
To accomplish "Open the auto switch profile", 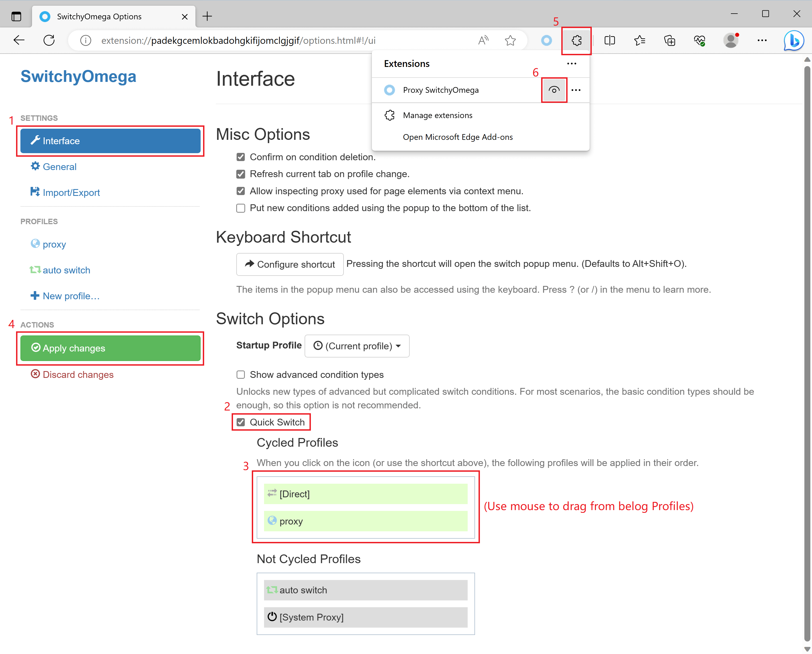I will point(60,270).
